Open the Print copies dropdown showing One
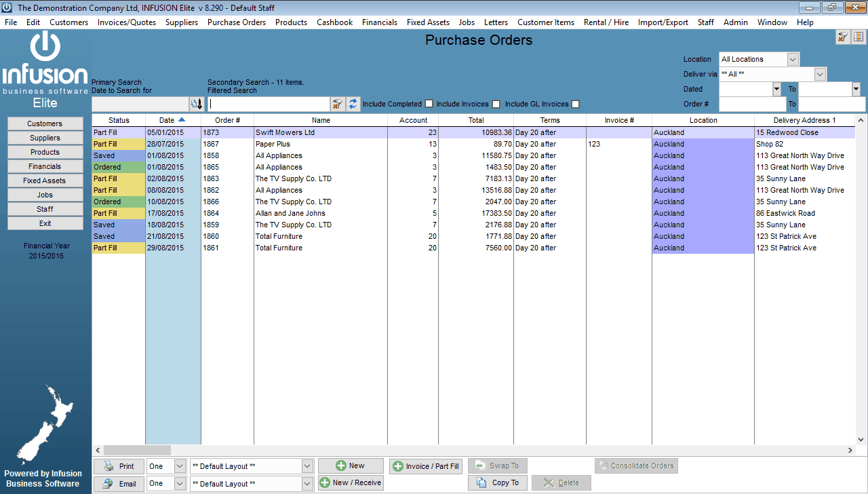This screenshot has width=868, height=494. [x=180, y=466]
